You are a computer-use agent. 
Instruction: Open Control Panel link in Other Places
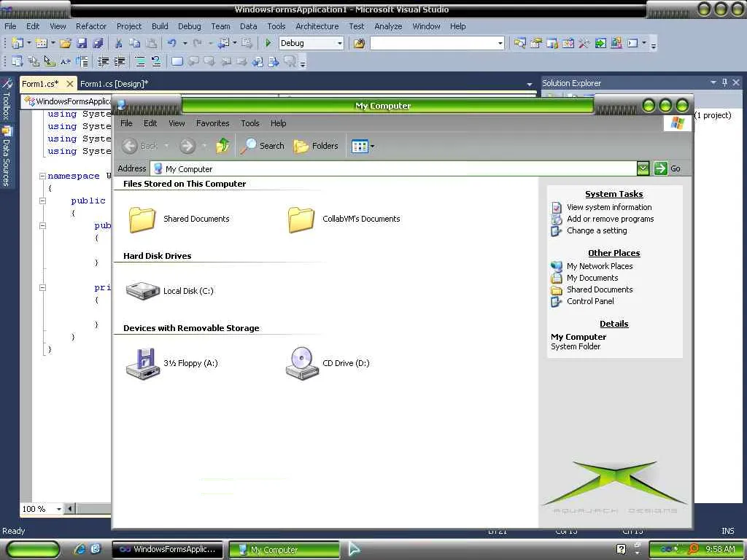click(x=589, y=301)
